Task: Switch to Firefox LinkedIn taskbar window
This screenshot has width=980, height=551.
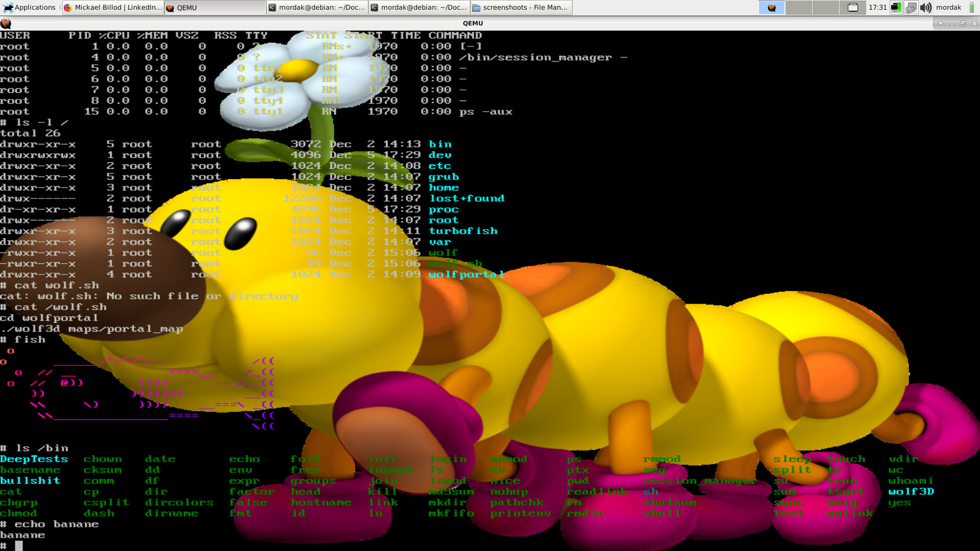Action: [x=113, y=7]
